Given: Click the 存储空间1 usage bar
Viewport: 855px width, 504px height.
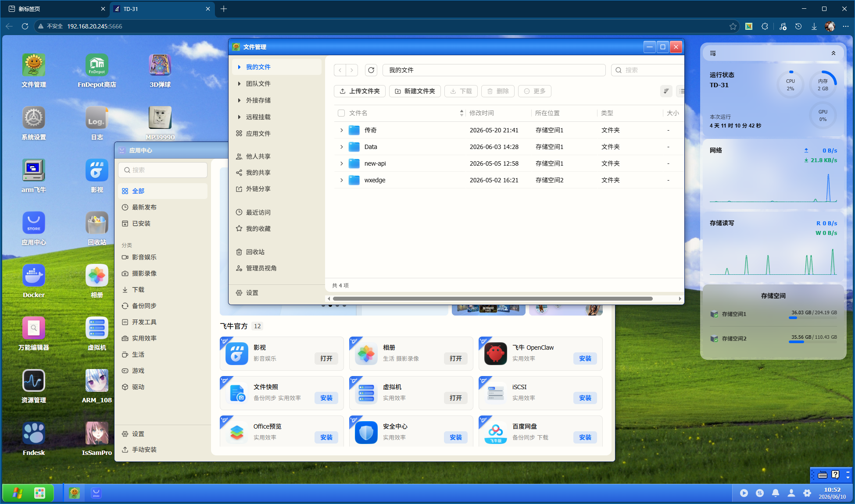Looking at the screenshot, I should tap(813, 318).
